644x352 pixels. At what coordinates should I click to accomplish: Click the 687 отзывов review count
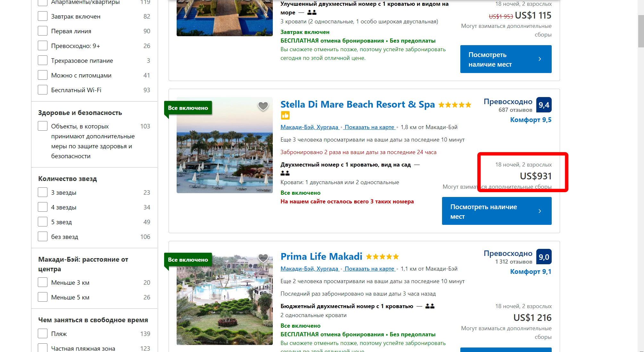(515, 110)
